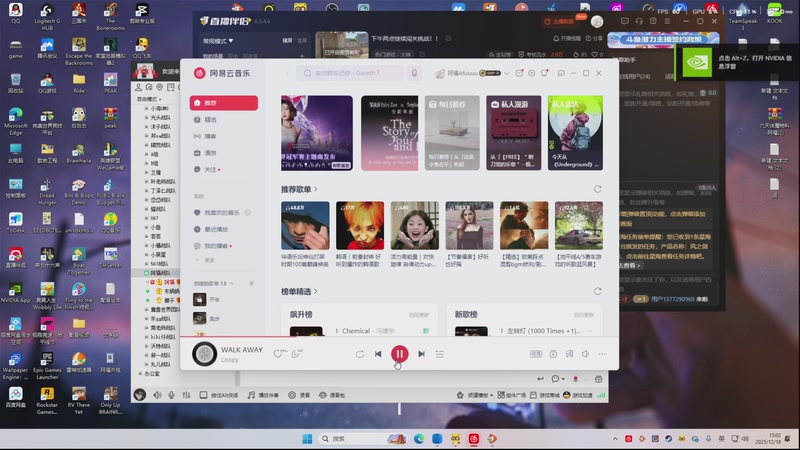The width and height of the screenshot is (800, 450).
Task: Refresh the 榜单精选 charts section
Action: [597, 291]
